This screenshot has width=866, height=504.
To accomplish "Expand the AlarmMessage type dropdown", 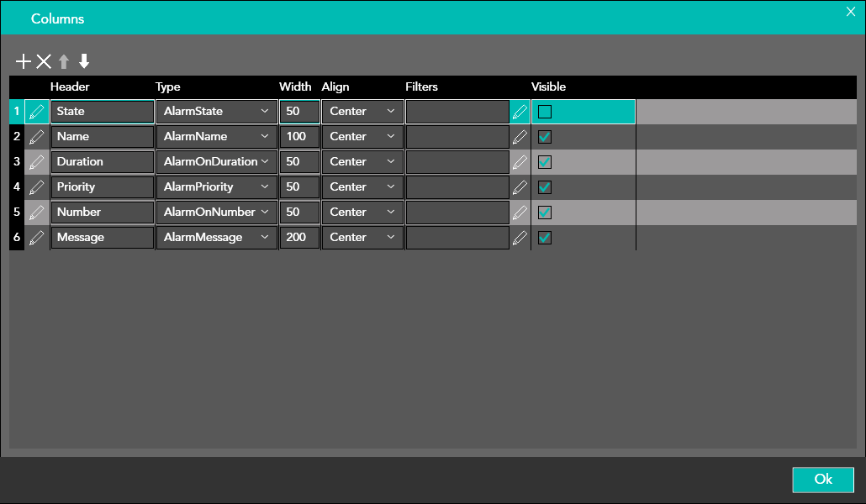I will point(216,238).
